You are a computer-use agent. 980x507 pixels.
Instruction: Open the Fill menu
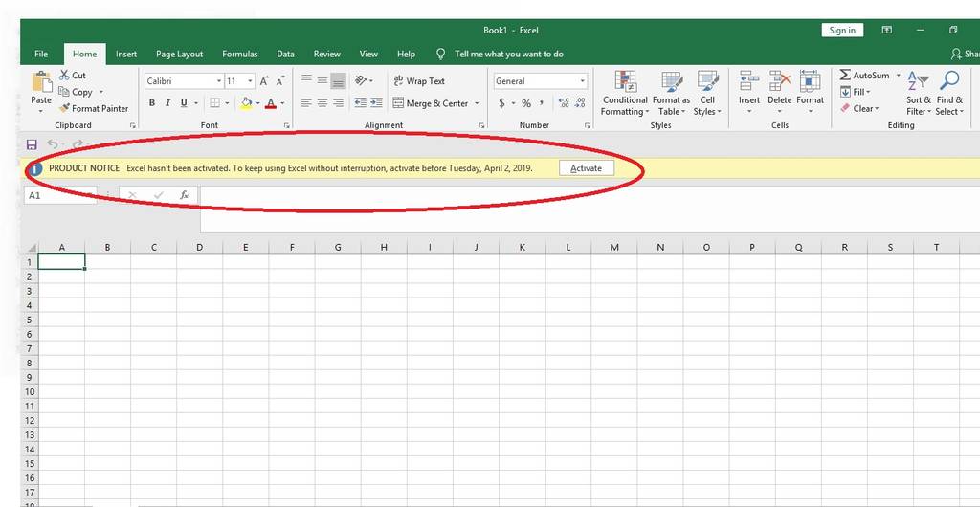[856, 92]
